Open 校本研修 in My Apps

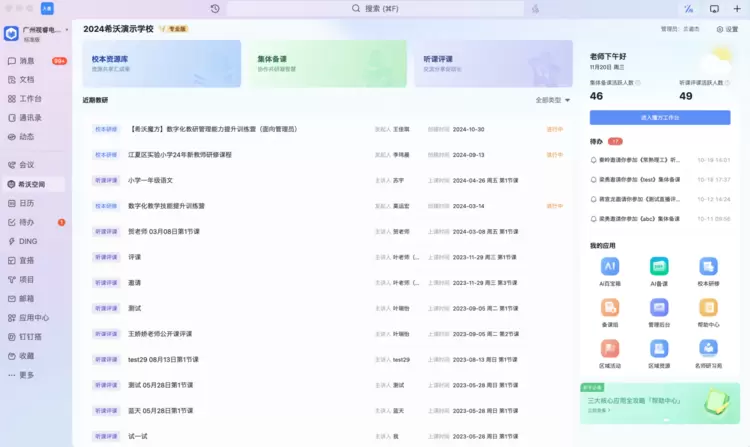(708, 267)
